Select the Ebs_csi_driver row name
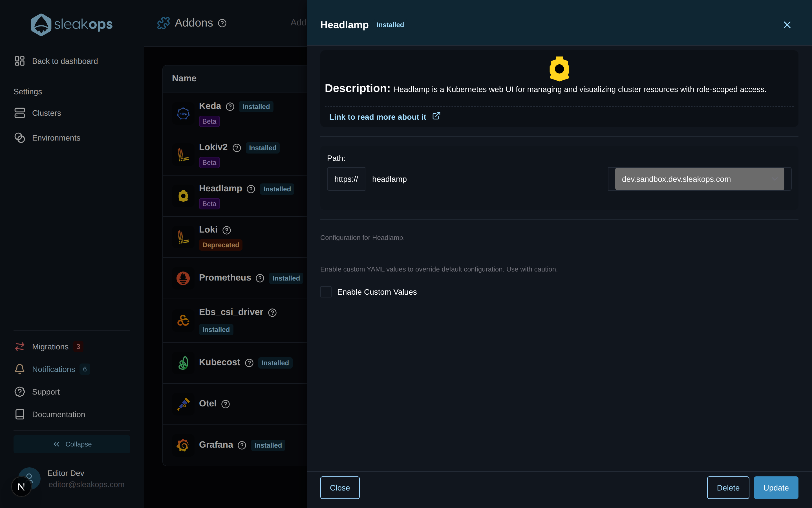This screenshot has height=508, width=812. [231, 312]
